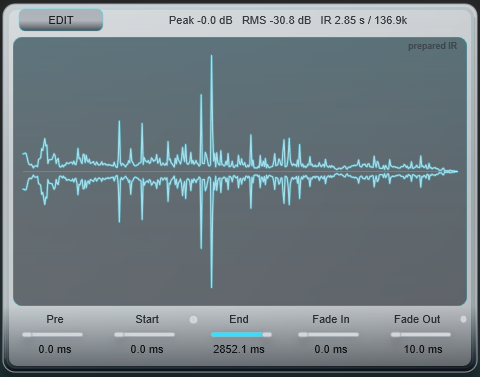Open the EDIT button

(x=61, y=20)
